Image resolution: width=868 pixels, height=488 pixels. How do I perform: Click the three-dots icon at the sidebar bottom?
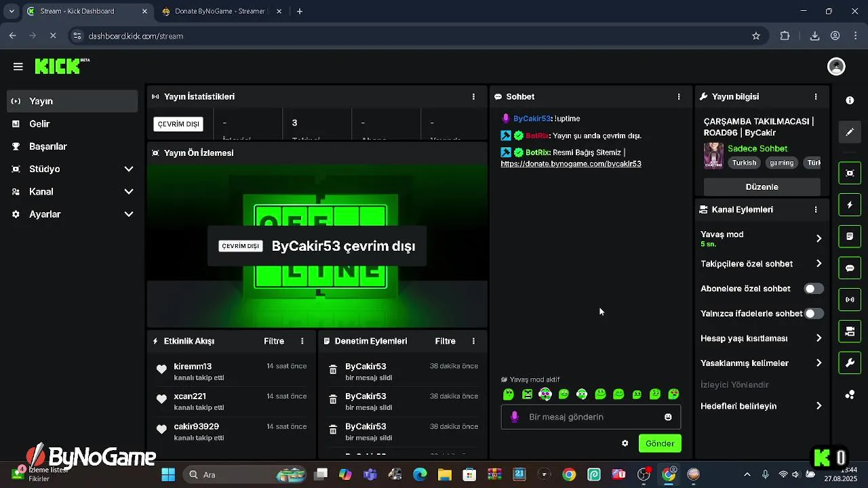[x=850, y=394]
